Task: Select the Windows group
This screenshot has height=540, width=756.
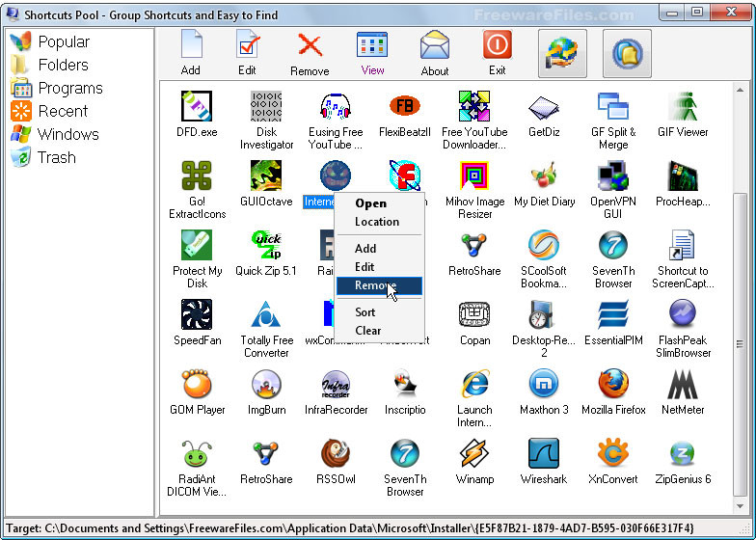Action: click(x=55, y=134)
